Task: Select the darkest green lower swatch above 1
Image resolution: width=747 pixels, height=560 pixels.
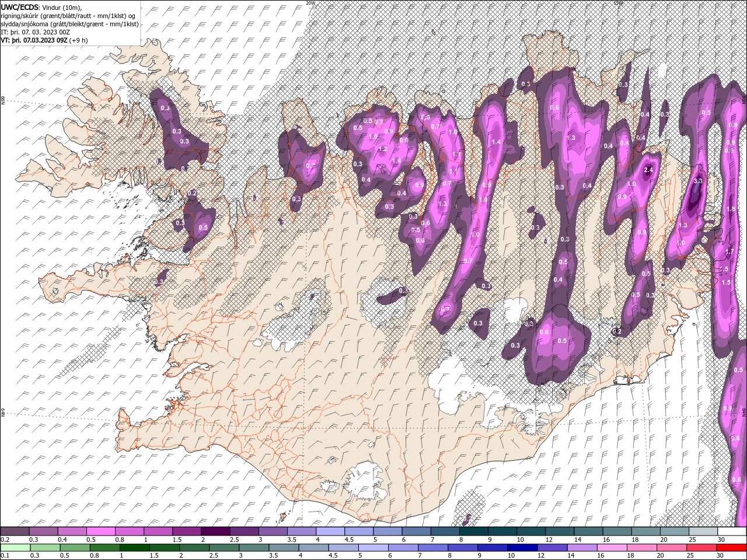Action: (134, 548)
